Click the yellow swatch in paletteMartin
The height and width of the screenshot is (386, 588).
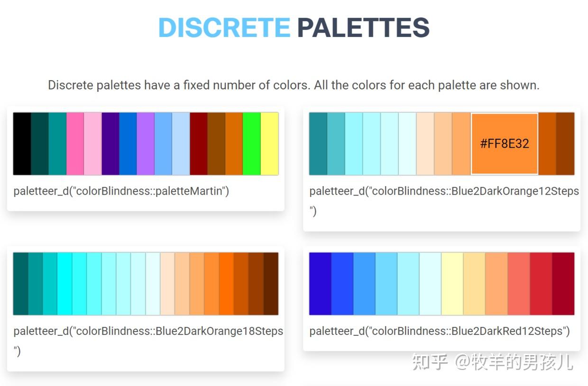pos(269,144)
